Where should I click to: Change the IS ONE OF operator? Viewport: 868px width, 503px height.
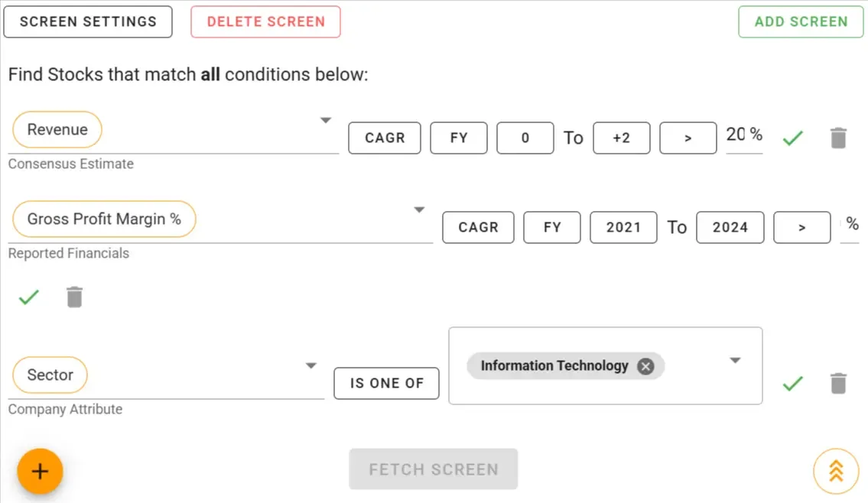point(386,383)
